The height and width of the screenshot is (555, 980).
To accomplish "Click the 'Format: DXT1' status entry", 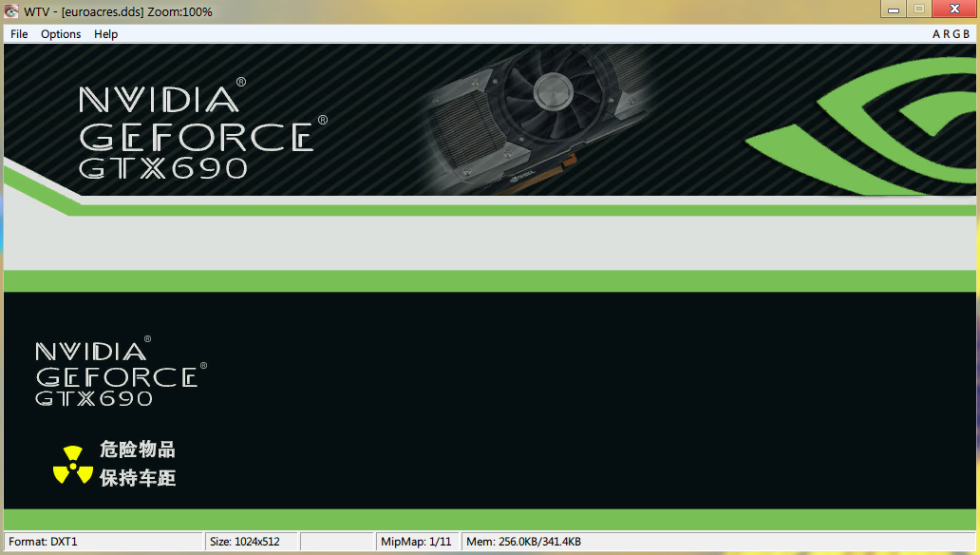I will click(x=104, y=542).
